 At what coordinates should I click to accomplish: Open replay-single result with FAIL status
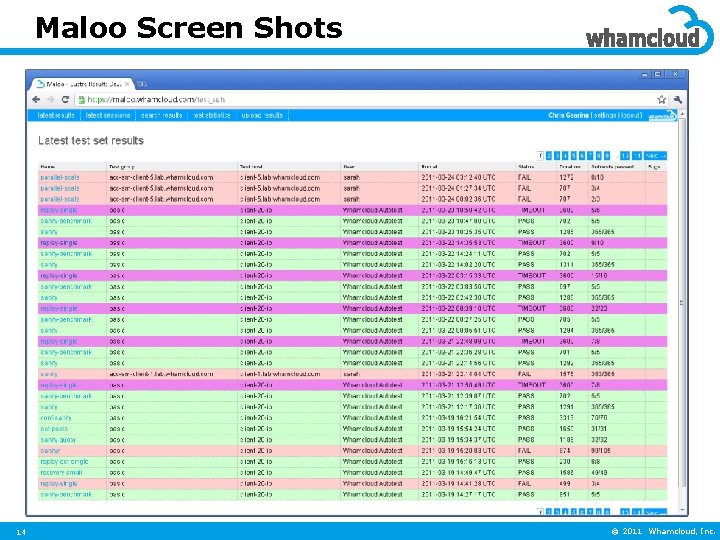(59, 484)
